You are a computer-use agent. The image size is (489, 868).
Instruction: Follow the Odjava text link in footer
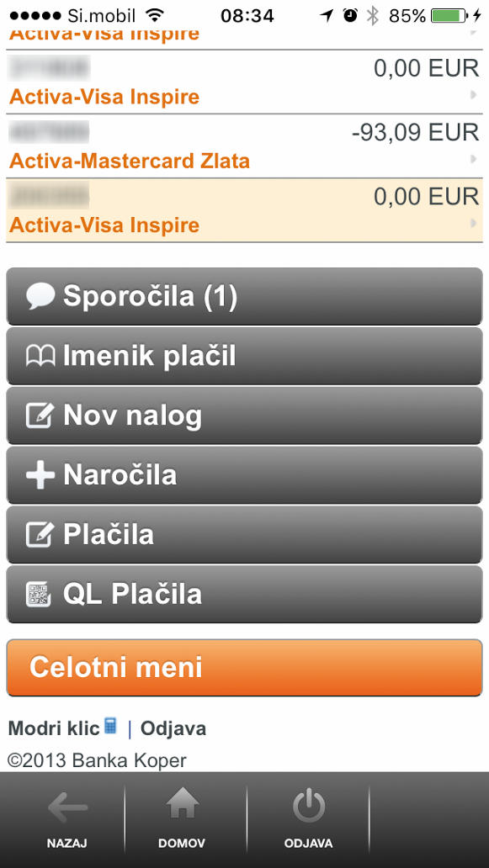[173, 728]
